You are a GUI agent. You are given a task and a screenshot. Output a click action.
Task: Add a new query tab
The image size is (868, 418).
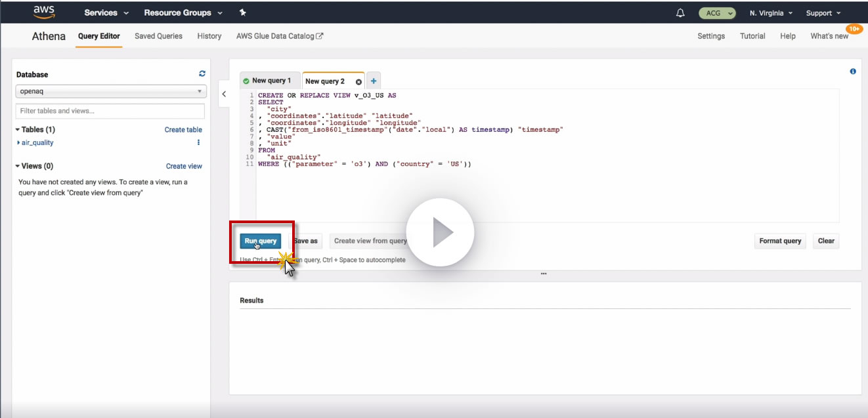374,81
